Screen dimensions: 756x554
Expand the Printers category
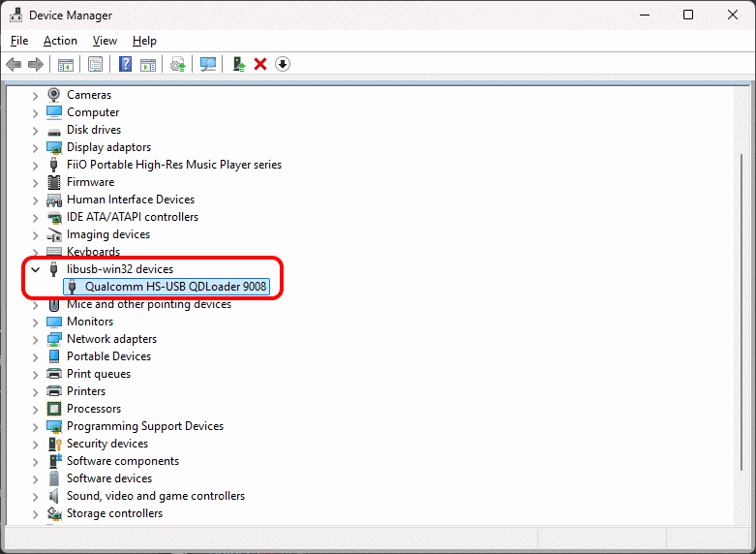coord(35,392)
